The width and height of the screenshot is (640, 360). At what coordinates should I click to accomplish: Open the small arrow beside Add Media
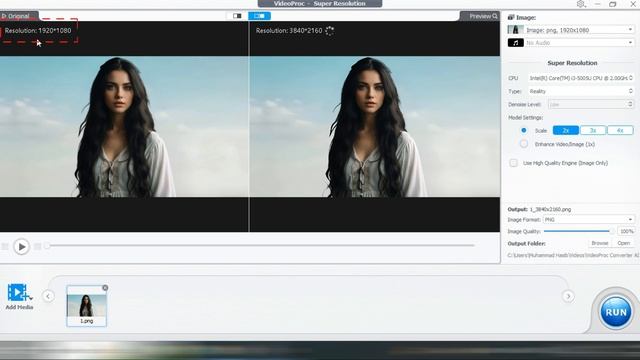pyautogui.click(x=31, y=298)
